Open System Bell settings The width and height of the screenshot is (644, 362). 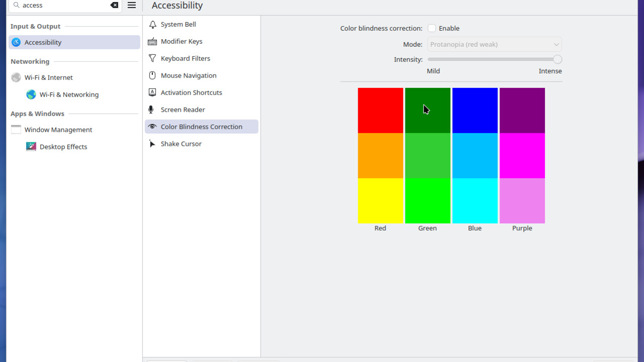201,24
